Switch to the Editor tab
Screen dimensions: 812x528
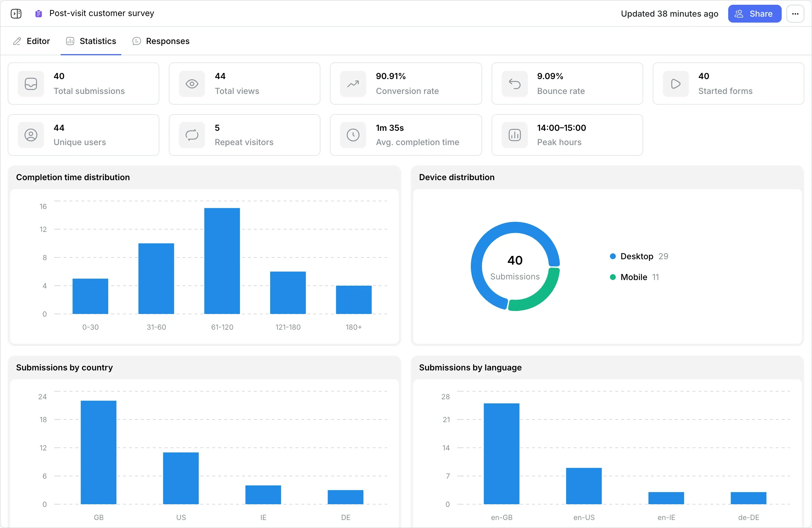point(32,41)
